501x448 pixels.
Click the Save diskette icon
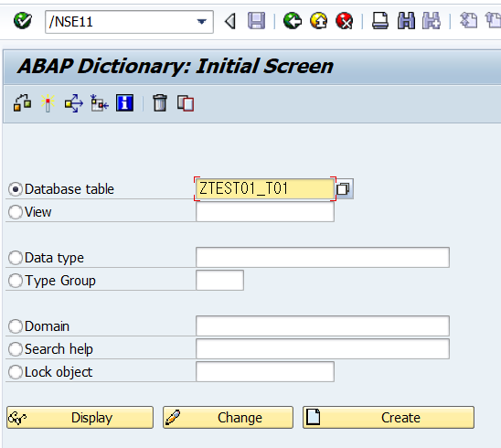tap(256, 21)
